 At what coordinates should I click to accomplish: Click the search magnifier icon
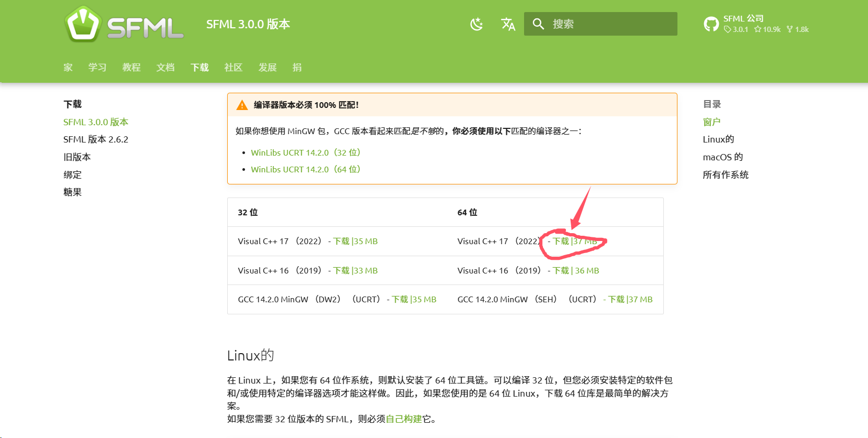[x=538, y=24]
